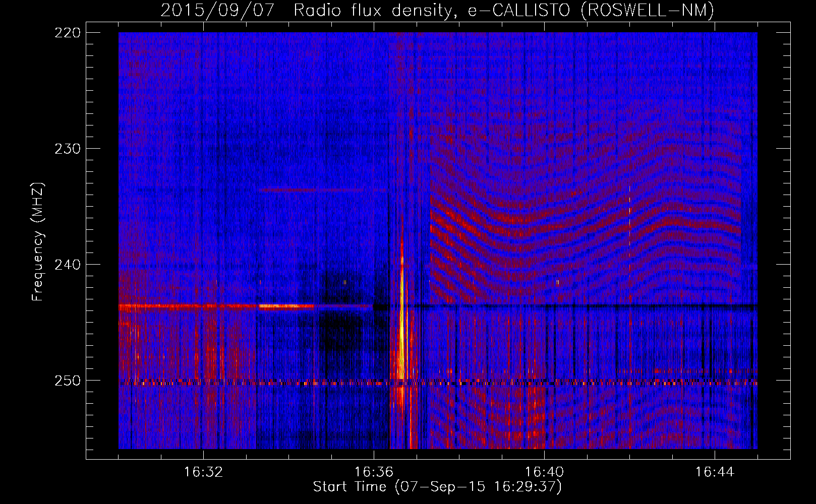Click the 16:32 time tick label
The image size is (816, 504).
click(x=203, y=472)
